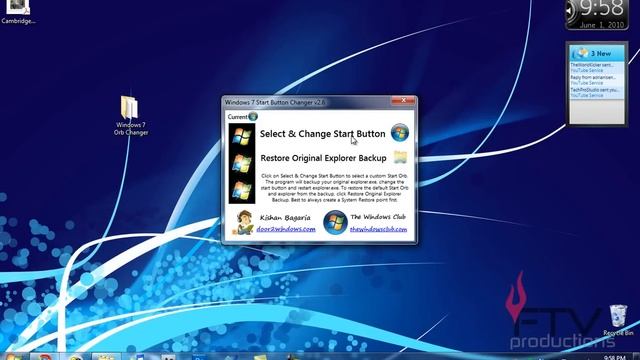
Task: Click the Windows orb icon beside Select & Change
Action: click(400, 133)
